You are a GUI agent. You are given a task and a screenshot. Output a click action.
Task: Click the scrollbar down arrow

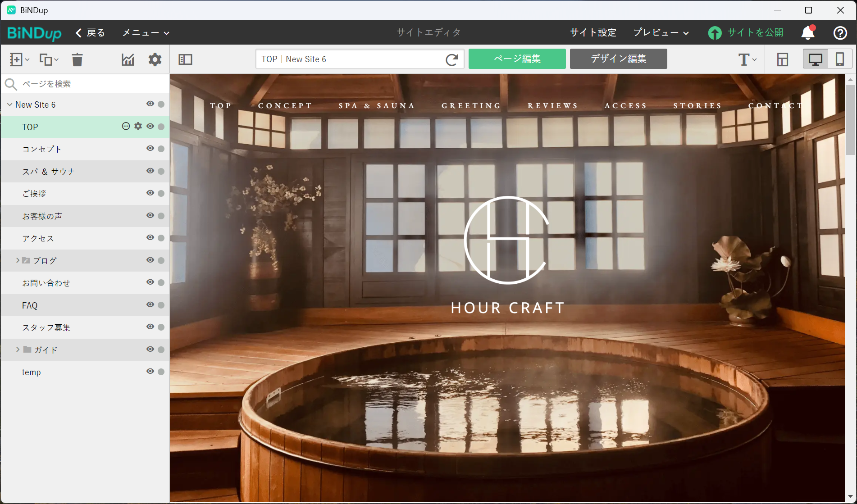tap(850, 496)
